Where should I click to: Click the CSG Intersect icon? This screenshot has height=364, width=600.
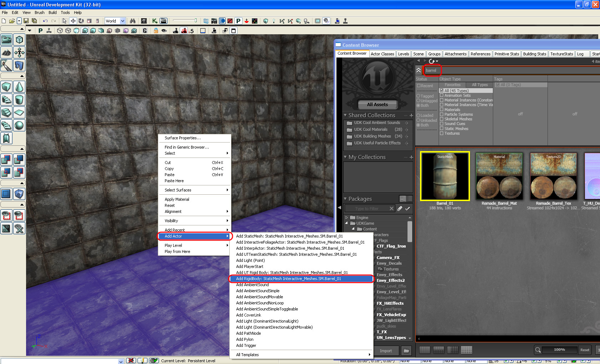click(x=6, y=173)
